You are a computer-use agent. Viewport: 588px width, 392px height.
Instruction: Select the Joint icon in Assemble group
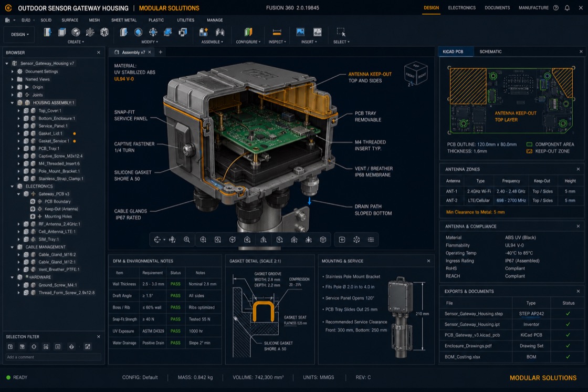[x=220, y=32]
